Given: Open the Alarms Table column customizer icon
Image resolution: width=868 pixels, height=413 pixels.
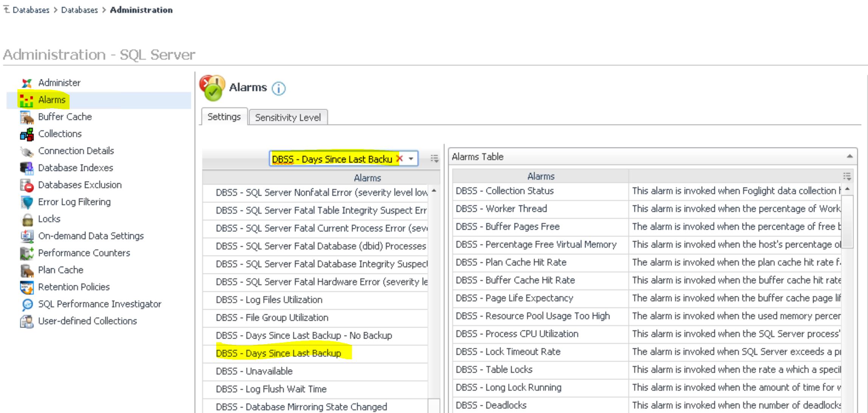Looking at the screenshot, I should (x=847, y=176).
